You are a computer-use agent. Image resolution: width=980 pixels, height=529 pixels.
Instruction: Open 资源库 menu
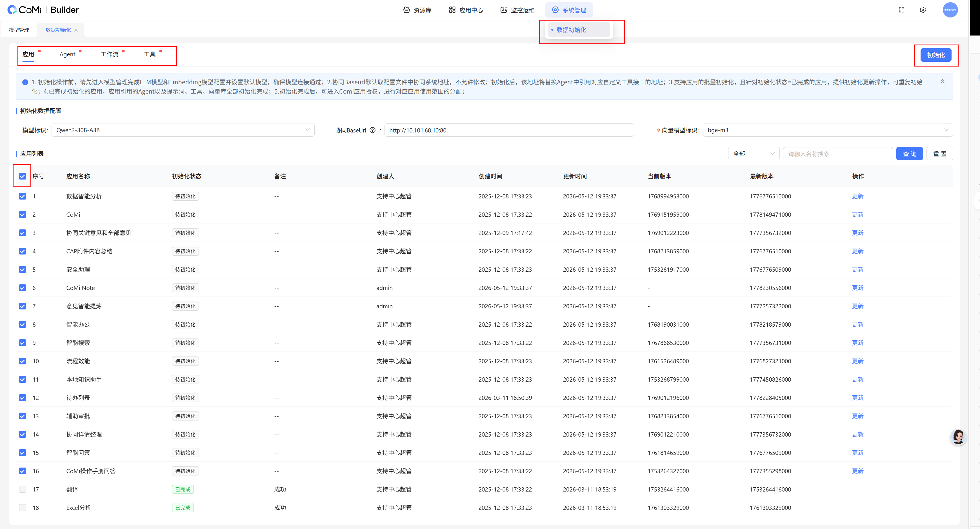click(x=417, y=10)
